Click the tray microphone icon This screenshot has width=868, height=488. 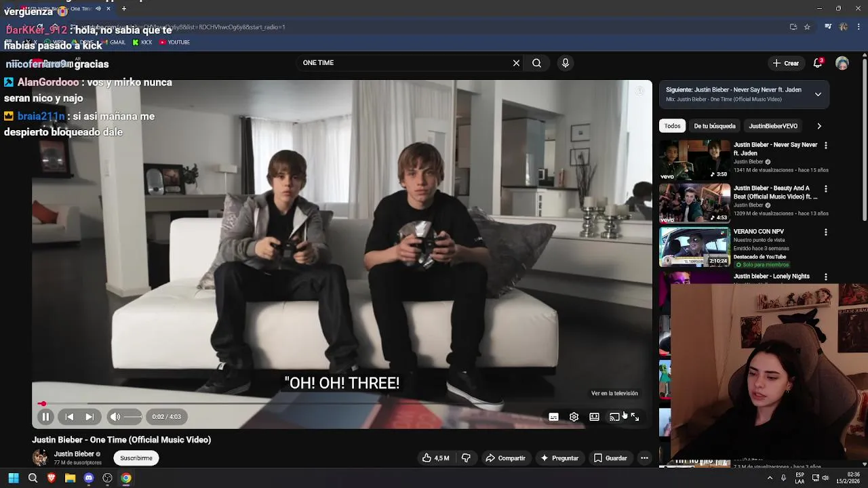tap(784, 478)
